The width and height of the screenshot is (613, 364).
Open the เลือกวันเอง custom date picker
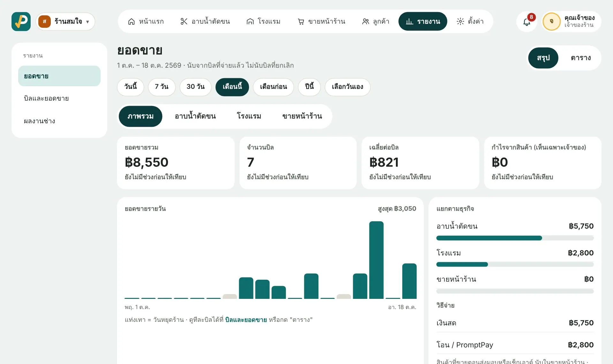coord(347,87)
